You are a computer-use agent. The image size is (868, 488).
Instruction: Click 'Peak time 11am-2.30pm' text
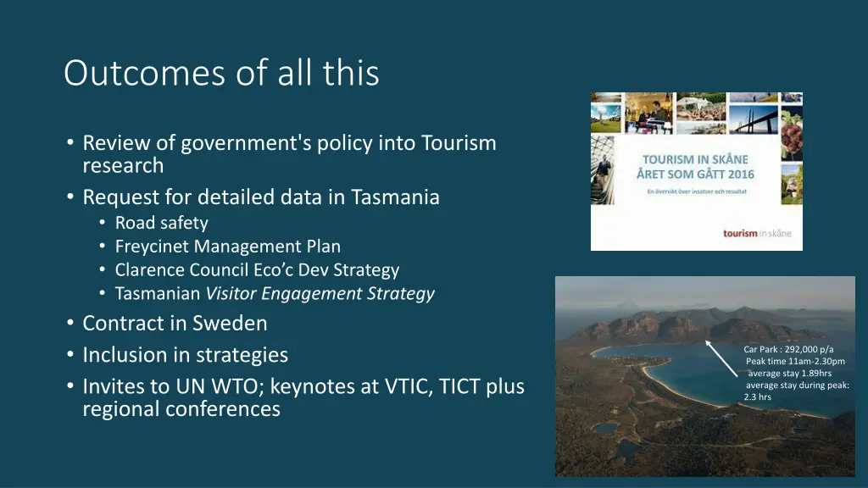coord(795,361)
